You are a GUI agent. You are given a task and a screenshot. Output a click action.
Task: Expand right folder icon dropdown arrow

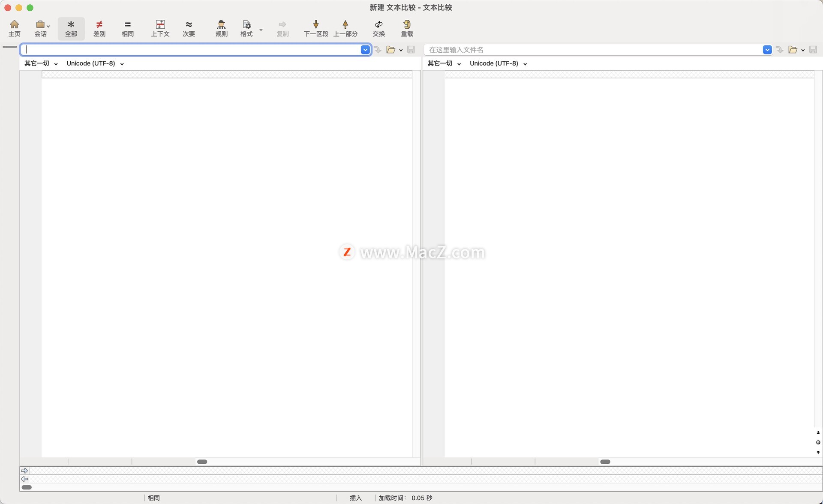tap(803, 50)
